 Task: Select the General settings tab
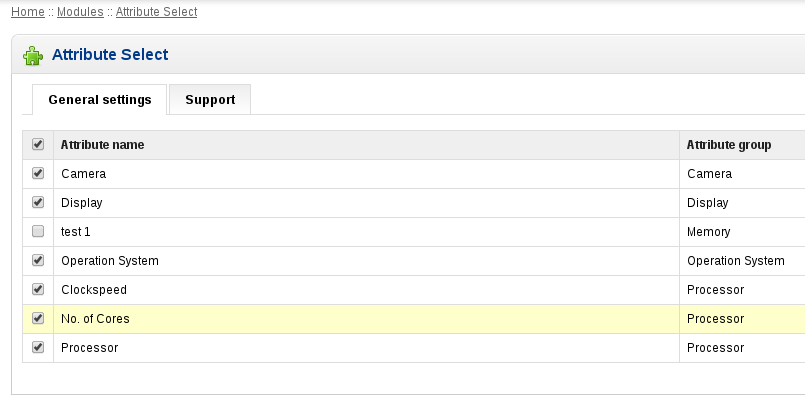[100, 100]
